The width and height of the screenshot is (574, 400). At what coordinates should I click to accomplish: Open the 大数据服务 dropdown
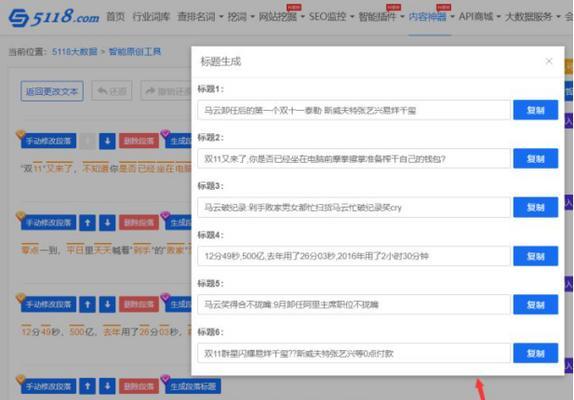pos(532,16)
